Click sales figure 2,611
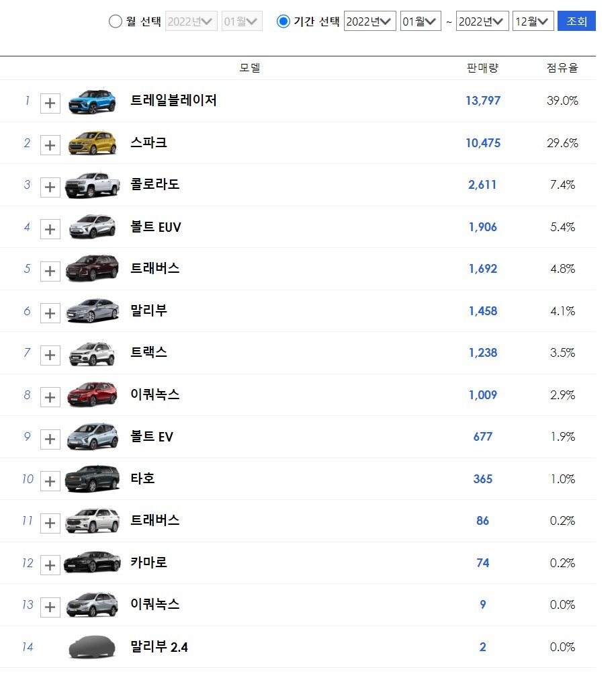Image resolution: width=616 pixels, height=674 pixels. click(x=482, y=185)
